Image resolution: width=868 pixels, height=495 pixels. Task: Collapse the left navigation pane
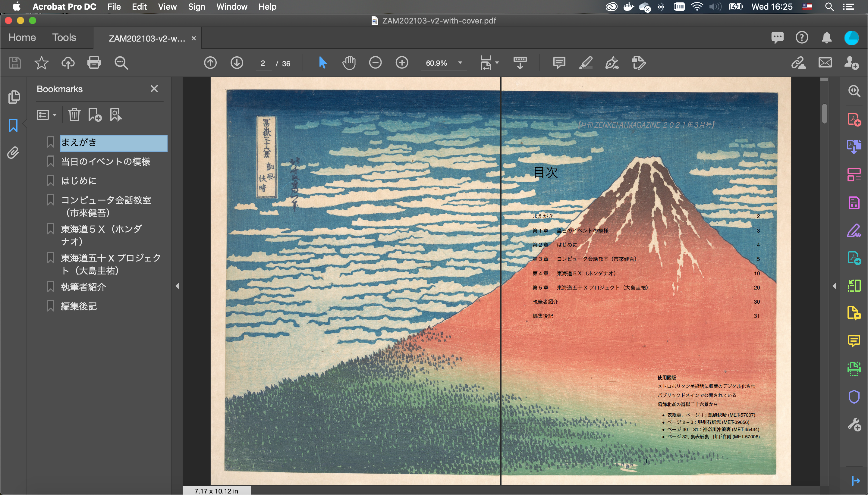(x=177, y=286)
